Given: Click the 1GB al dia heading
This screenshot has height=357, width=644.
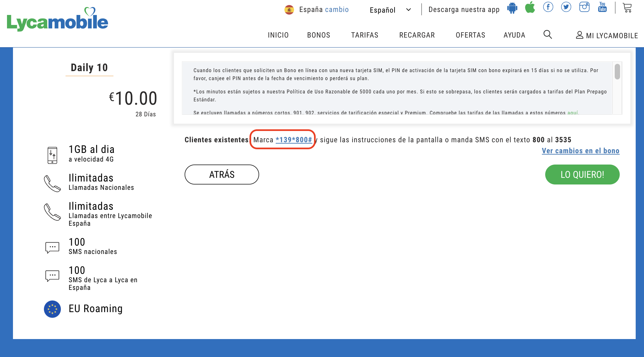Looking at the screenshot, I should coord(91,149).
